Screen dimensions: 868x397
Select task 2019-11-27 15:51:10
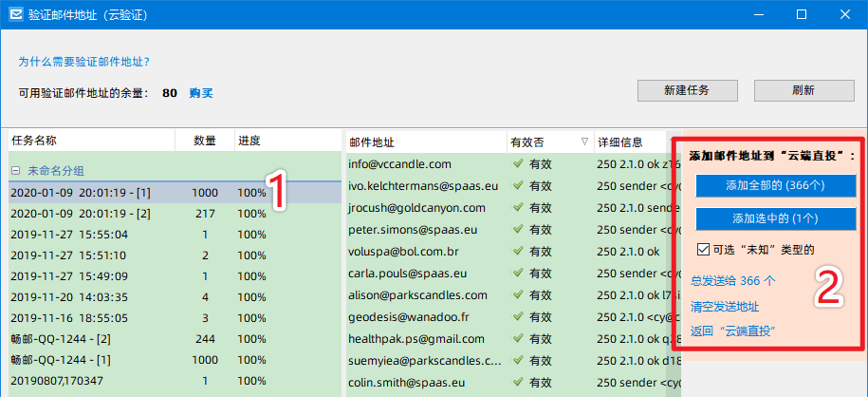coord(175,255)
